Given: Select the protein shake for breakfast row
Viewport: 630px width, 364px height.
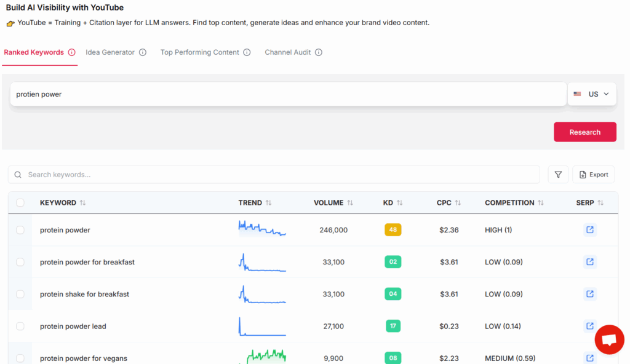Looking at the screenshot, I should pyautogui.click(x=20, y=294).
